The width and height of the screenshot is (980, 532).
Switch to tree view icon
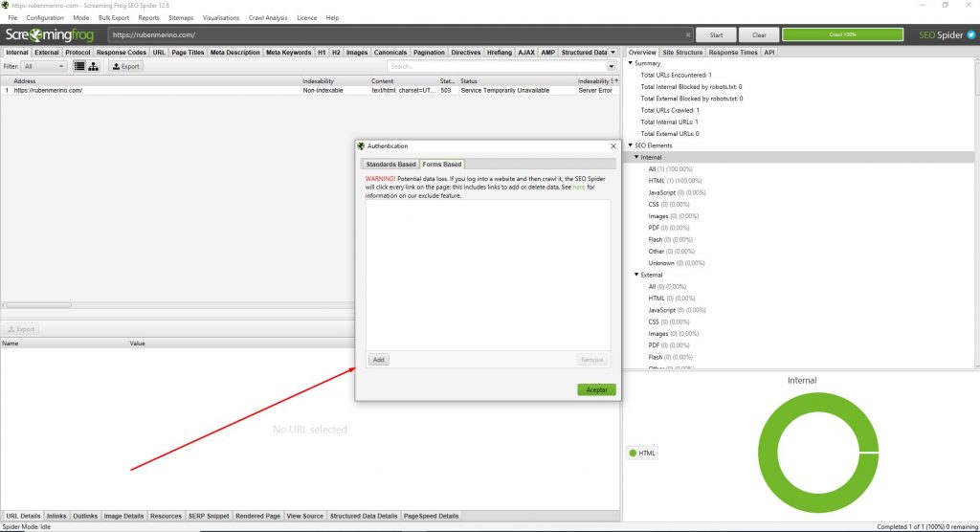click(93, 67)
